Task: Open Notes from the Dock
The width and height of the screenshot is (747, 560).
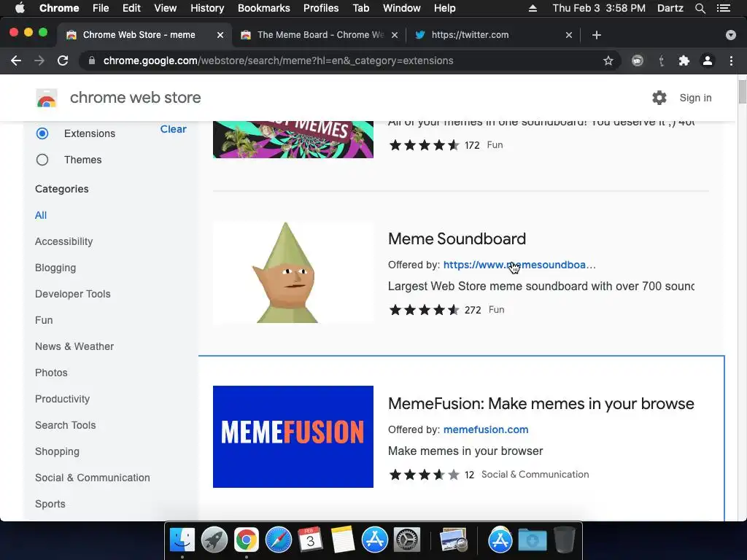Action: [x=342, y=540]
